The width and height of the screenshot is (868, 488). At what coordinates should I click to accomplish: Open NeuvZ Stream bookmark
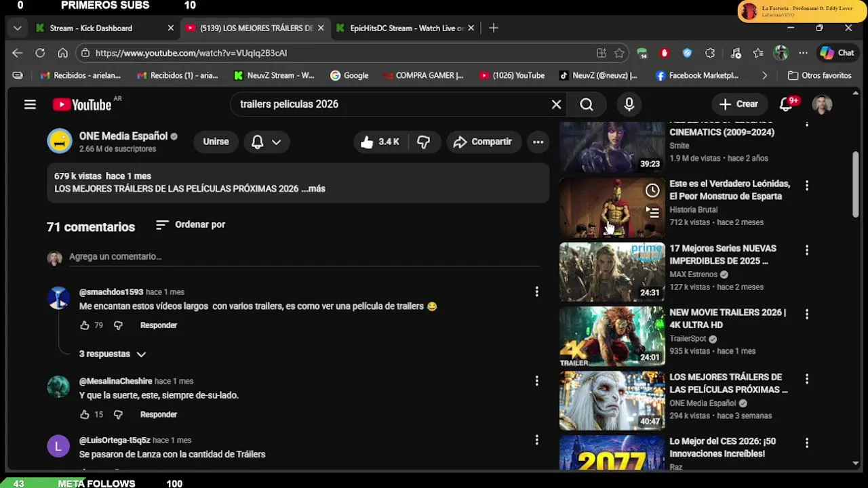[x=274, y=76]
